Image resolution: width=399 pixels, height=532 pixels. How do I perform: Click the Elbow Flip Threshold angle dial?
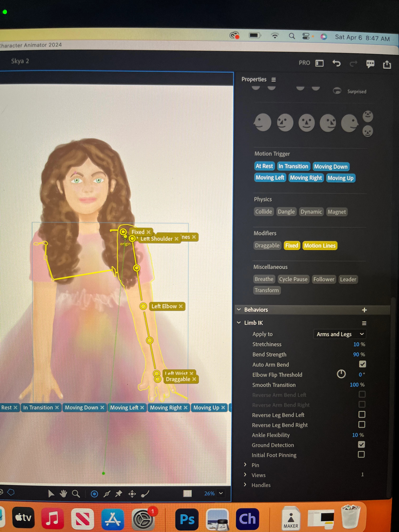point(341,374)
